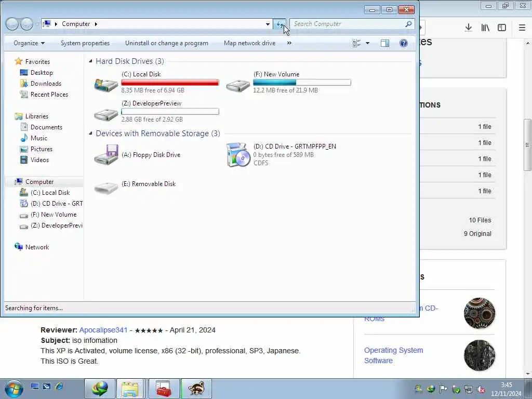
Task: Select (C:) Local Disk in navigation tree
Action: point(50,192)
